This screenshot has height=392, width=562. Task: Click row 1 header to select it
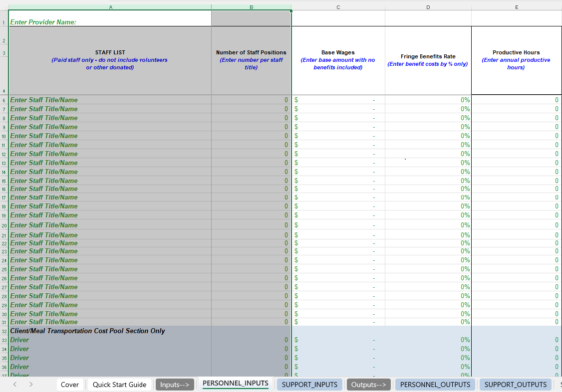[x=3, y=22]
